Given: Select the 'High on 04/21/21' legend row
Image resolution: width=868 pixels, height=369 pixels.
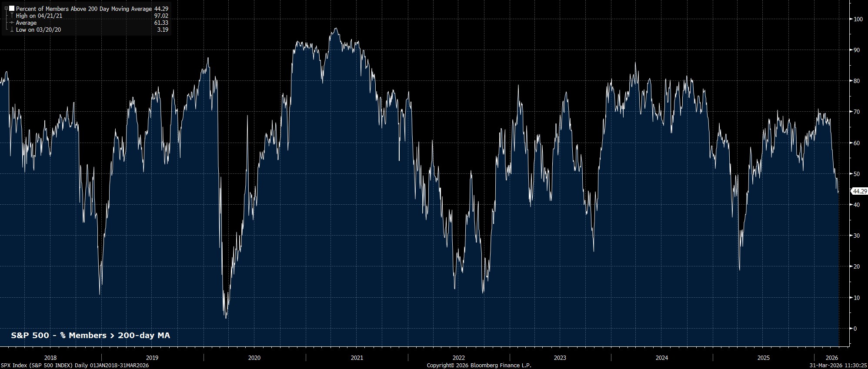Looking at the screenshot, I should click(39, 16).
